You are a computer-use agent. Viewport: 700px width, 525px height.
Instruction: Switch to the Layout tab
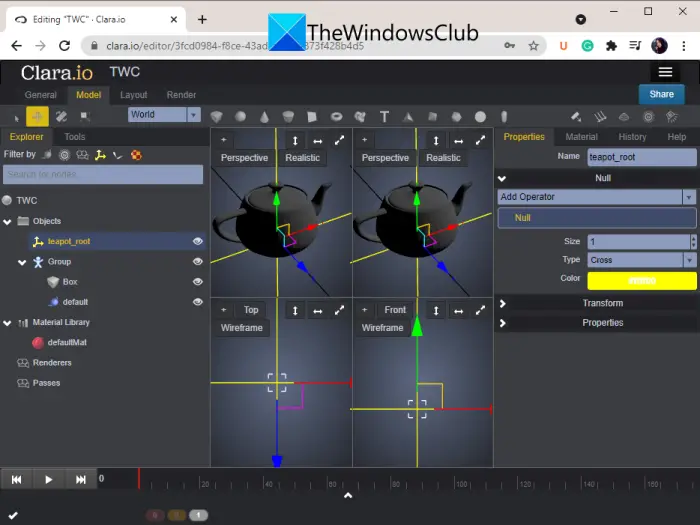[133, 95]
